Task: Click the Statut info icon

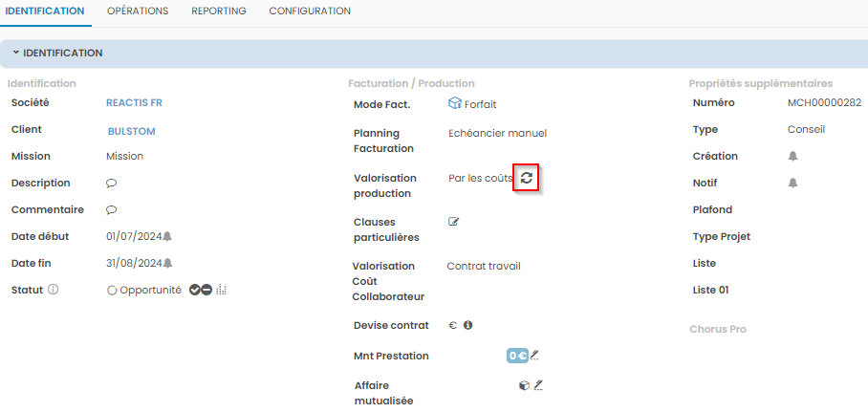Action: click(x=54, y=290)
